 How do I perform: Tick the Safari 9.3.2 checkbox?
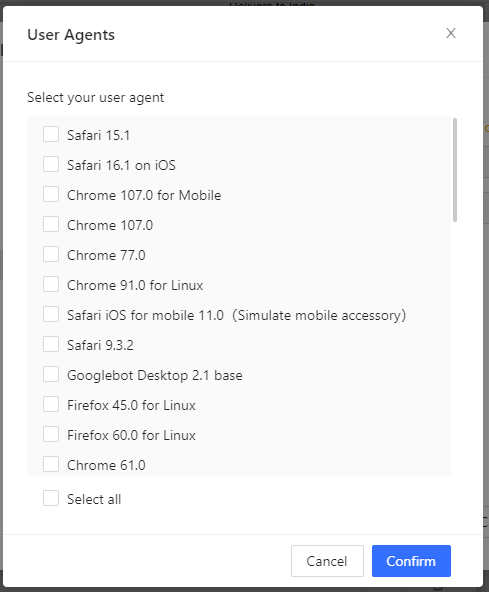tap(51, 344)
